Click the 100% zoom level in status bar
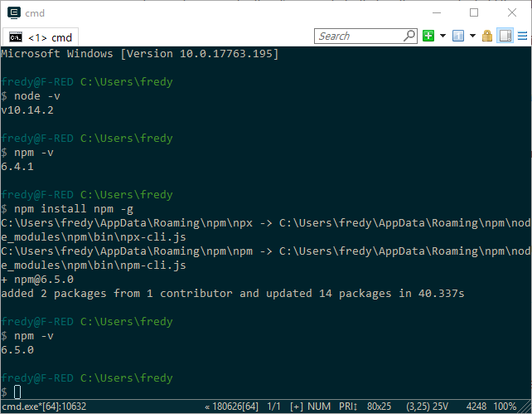This screenshot has width=532, height=414. click(506, 407)
